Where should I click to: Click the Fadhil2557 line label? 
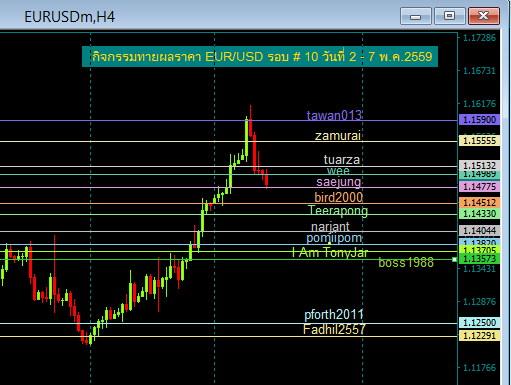click(334, 329)
